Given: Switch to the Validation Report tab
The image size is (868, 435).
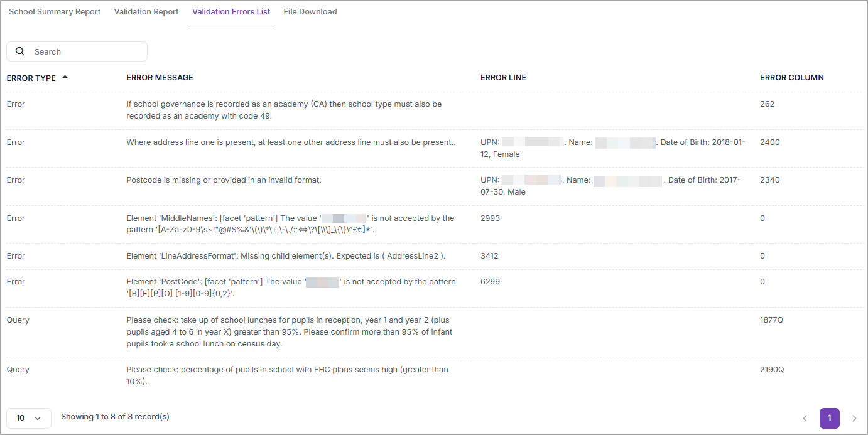Looking at the screenshot, I should pyautogui.click(x=146, y=12).
